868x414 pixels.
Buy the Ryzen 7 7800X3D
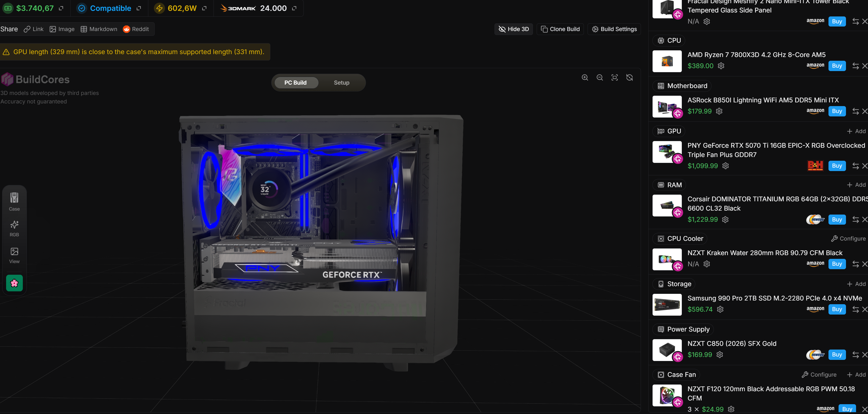pyautogui.click(x=837, y=66)
